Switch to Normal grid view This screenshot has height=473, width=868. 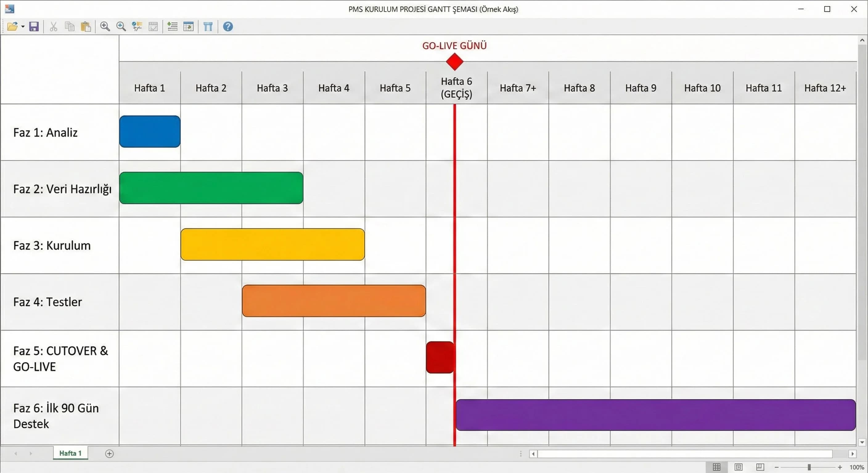click(x=716, y=467)
